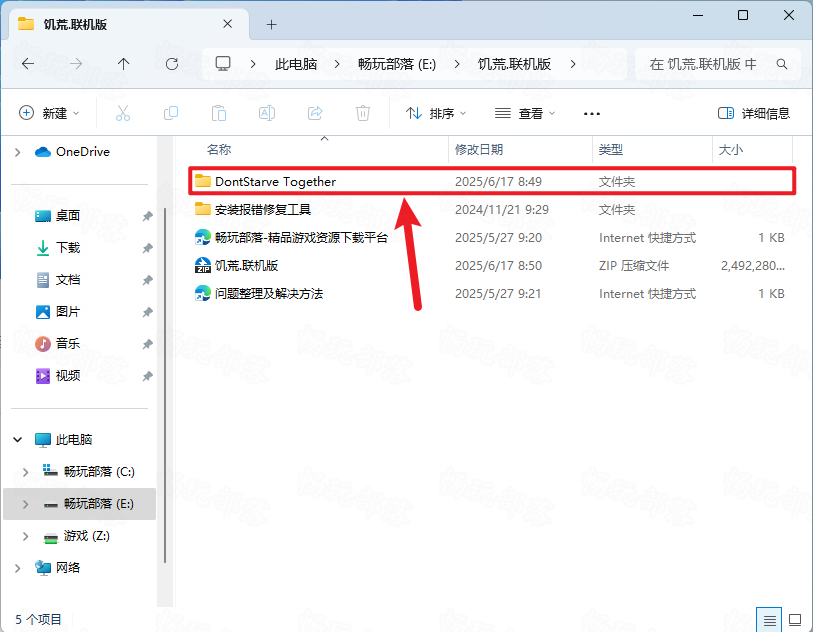
Task: Expand 游戏 (Z:) drive node
Action: tap(25, 536)
